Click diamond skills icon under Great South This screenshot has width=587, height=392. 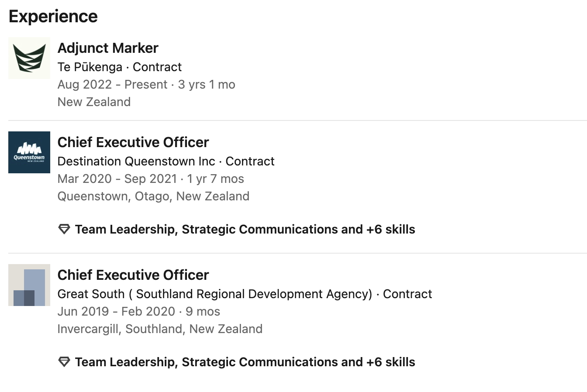tap(64, 362)
